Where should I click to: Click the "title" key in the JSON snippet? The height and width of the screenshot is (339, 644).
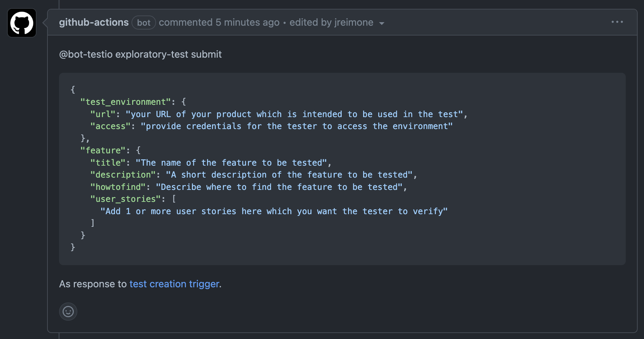(108, 163)
